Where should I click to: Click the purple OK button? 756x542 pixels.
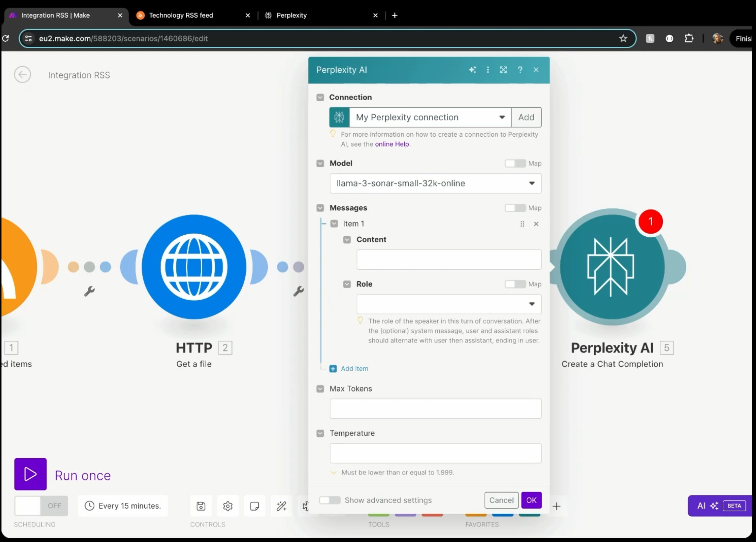[531, 500]
